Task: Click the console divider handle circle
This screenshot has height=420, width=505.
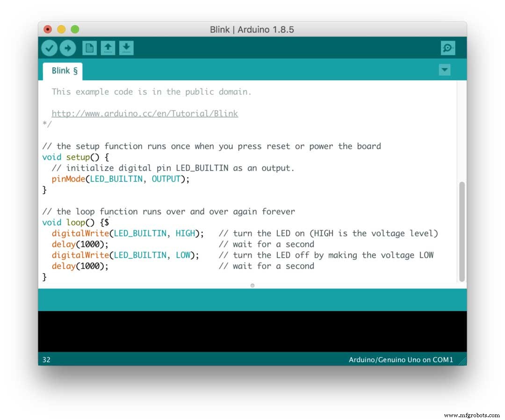Action: (252, 285)
